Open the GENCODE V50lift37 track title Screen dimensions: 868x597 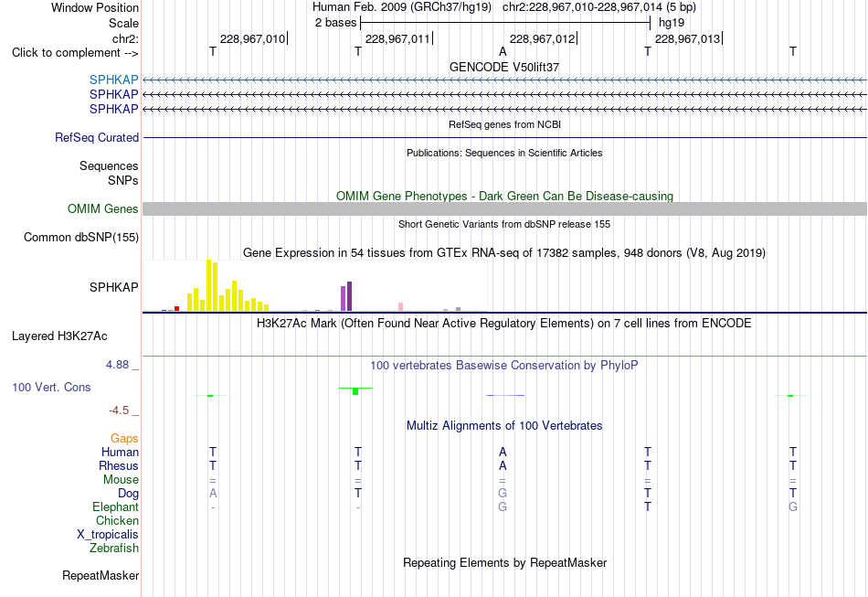[504, 67]
